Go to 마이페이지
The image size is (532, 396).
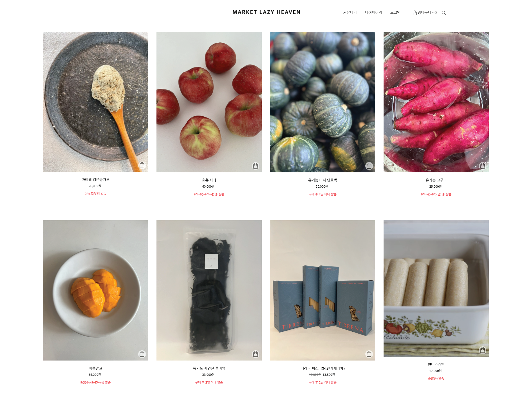tap(373, 12)
